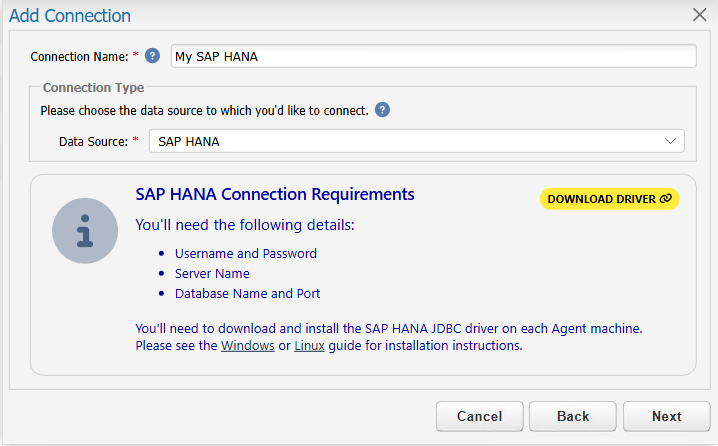Click the 'Connection Type' group label
This screenshot has height=446, width=718.
[93, 87]
